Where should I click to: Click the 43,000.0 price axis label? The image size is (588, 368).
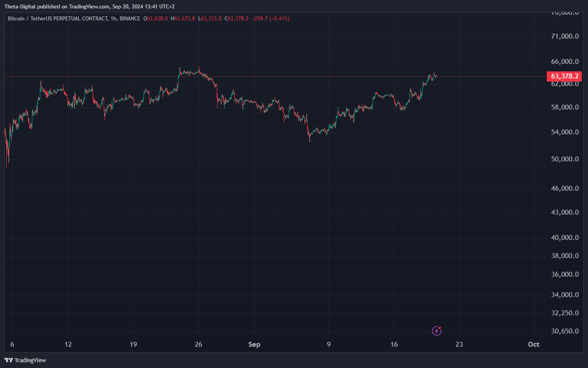pyautogui.click(x=565, y=212)
